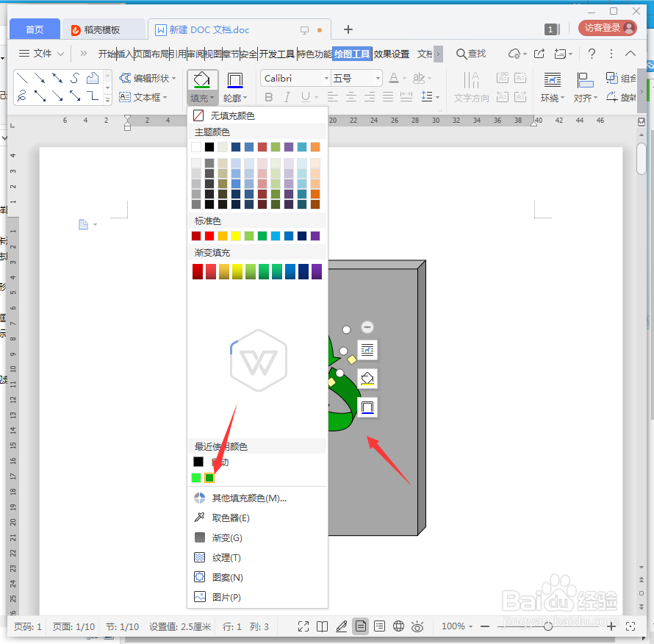Open Find (查找) search tool

[471, 54]
